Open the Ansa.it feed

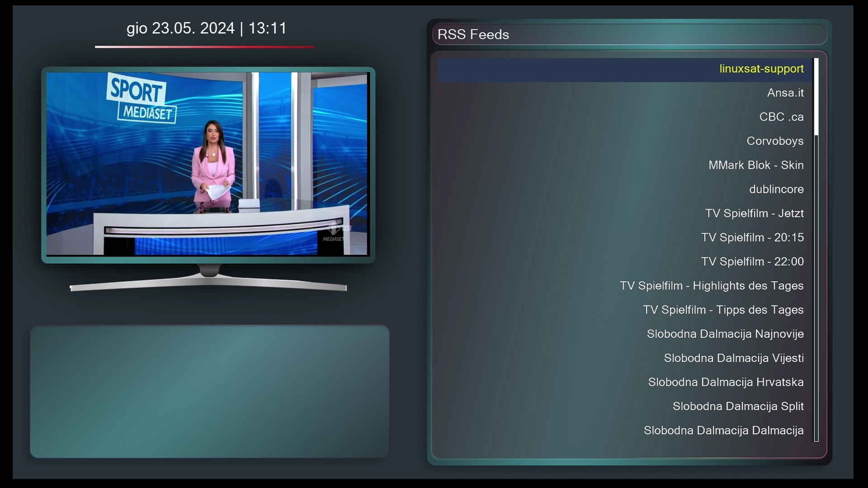(785, 93)
